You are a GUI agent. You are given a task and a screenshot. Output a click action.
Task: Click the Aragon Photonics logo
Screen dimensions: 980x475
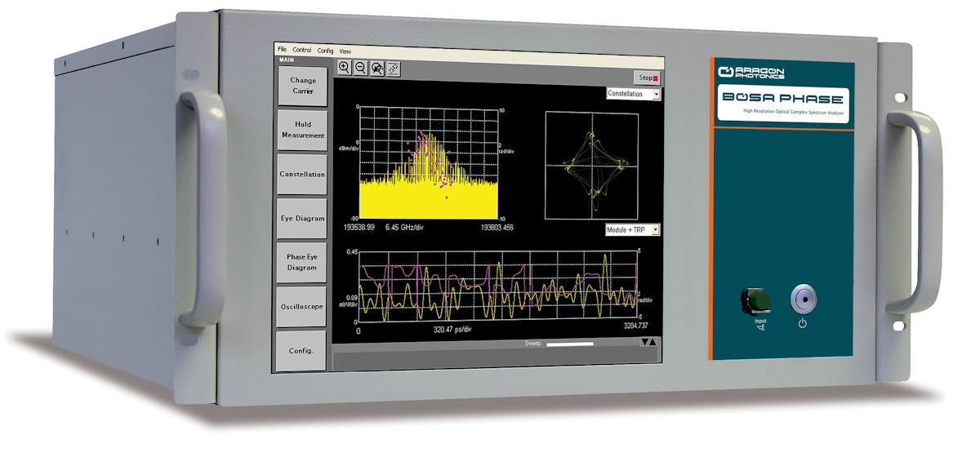click(751, 73)
